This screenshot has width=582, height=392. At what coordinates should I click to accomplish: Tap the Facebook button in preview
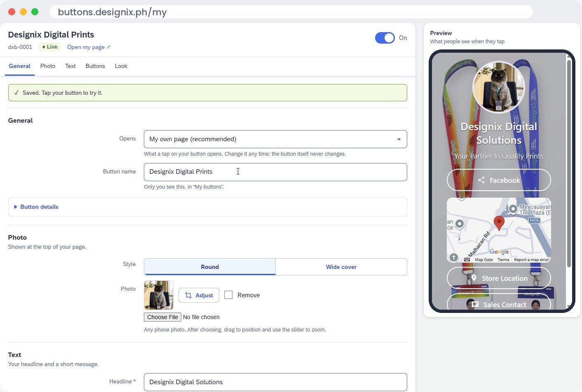[x=499, y=180]
